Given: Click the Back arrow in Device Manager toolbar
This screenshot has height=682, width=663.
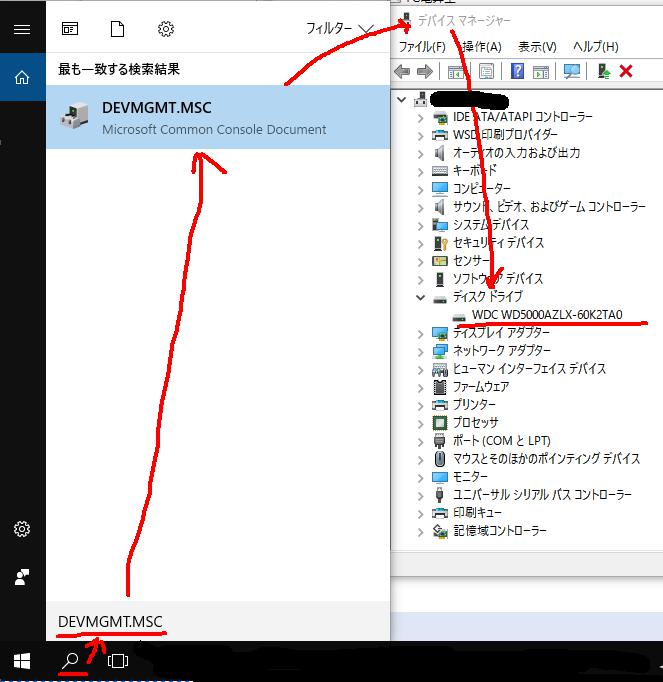Looking at the screenshot, I should [x=402, y=71].
